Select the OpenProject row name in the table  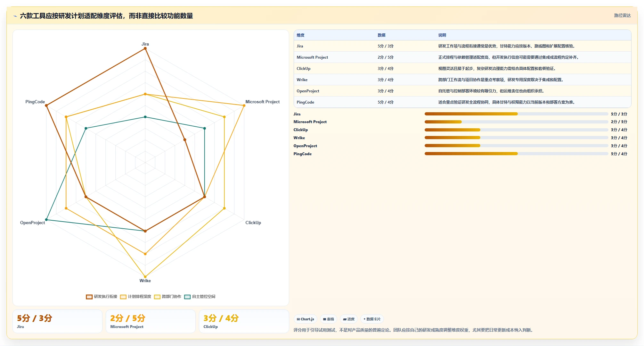(308, 91)
